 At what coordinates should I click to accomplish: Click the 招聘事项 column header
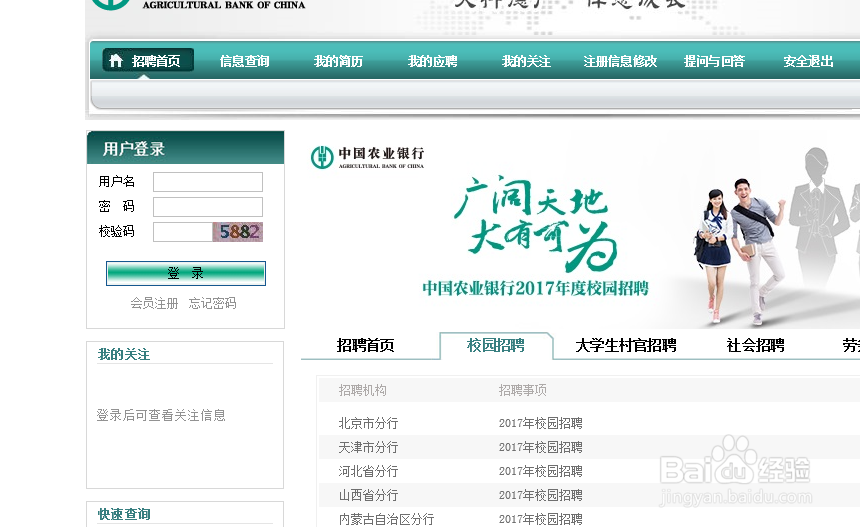pos(523,390)
